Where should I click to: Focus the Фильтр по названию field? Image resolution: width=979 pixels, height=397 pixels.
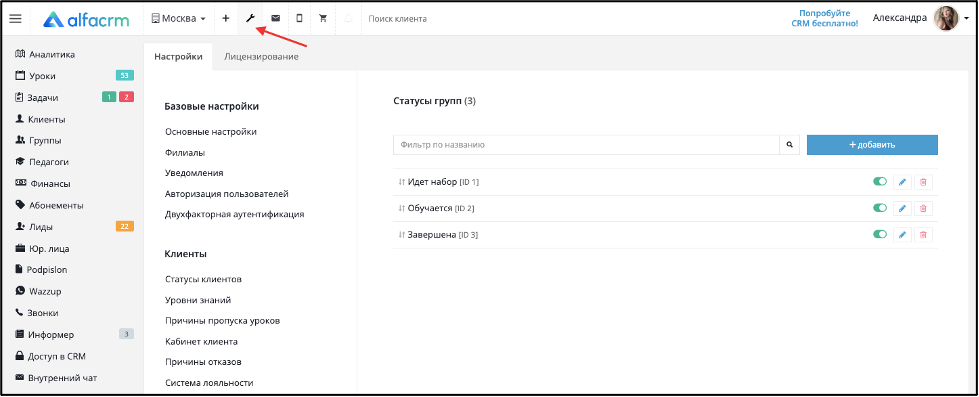click(586, 145)
